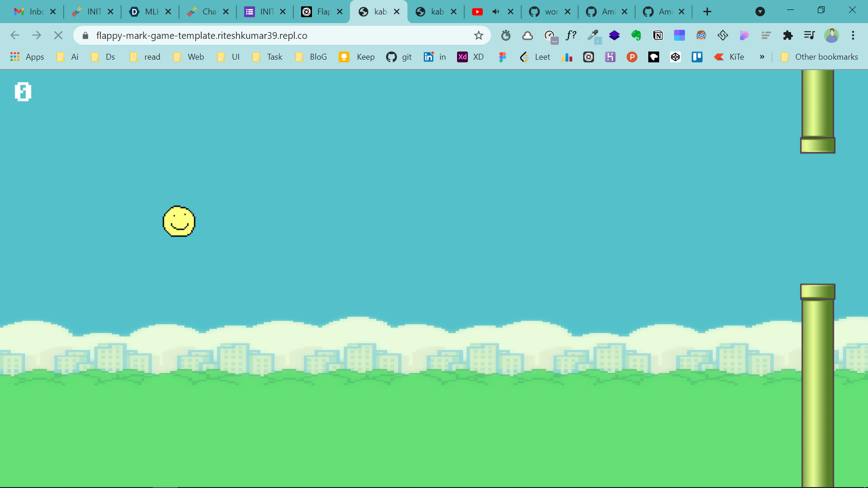
Task: Stop loading the page
Action: 58,35
